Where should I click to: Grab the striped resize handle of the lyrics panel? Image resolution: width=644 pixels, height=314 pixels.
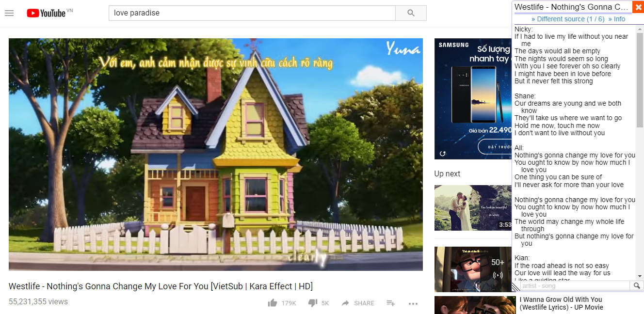pos(516,287)
